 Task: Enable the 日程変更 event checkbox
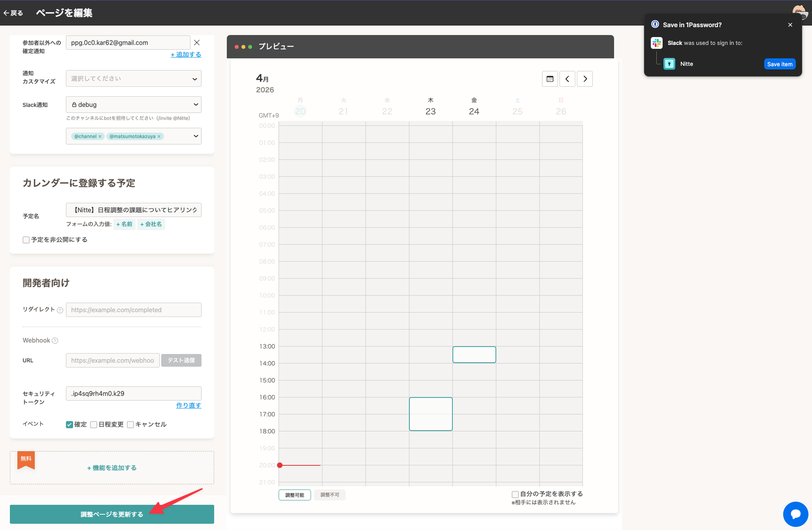point(94,425)
